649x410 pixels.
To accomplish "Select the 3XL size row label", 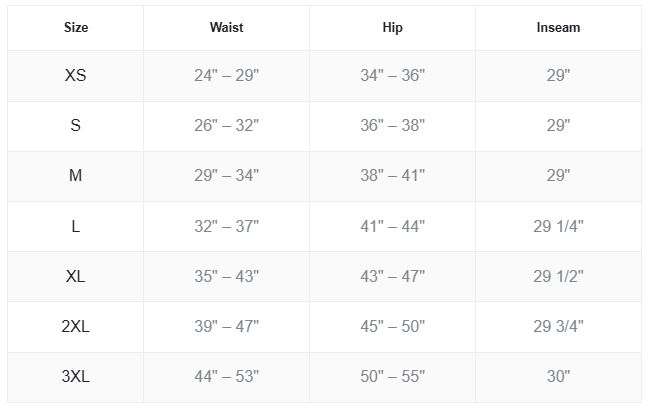I will 75,377.
